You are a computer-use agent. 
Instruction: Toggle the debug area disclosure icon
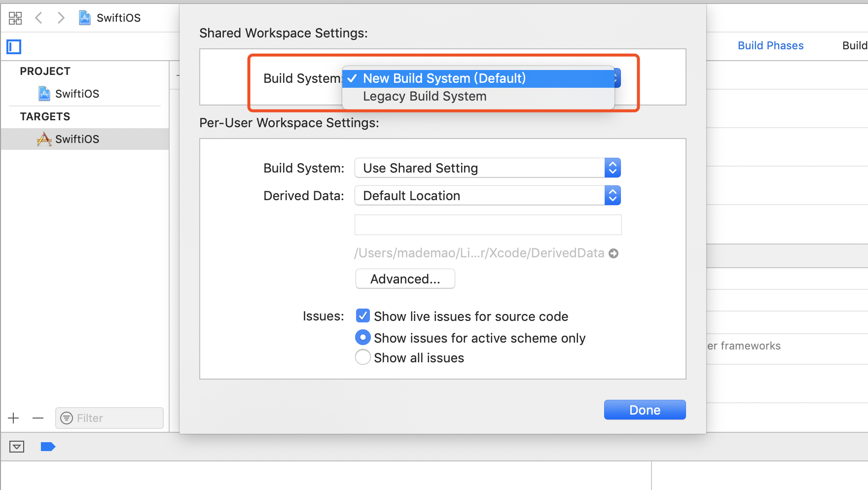17,447
